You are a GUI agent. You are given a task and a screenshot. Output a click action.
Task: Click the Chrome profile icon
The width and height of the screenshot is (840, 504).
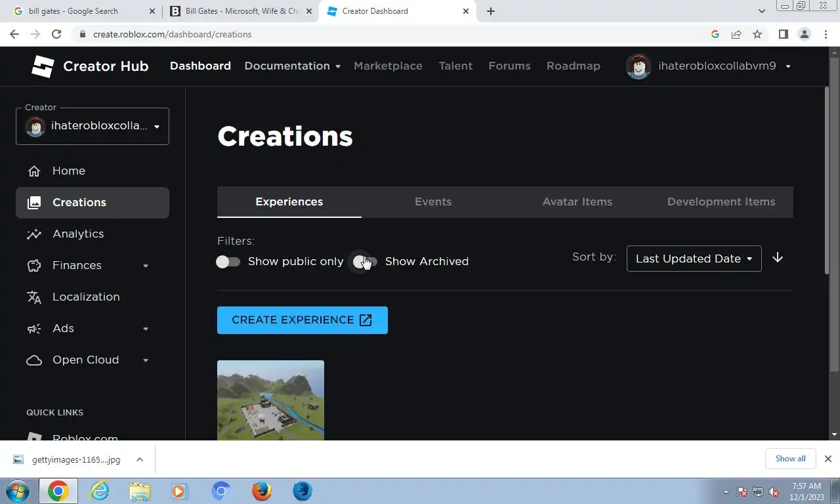(805, 34)
